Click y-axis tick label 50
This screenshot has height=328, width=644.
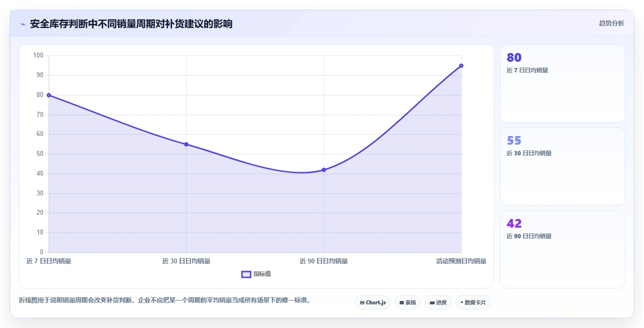(40, 154)
